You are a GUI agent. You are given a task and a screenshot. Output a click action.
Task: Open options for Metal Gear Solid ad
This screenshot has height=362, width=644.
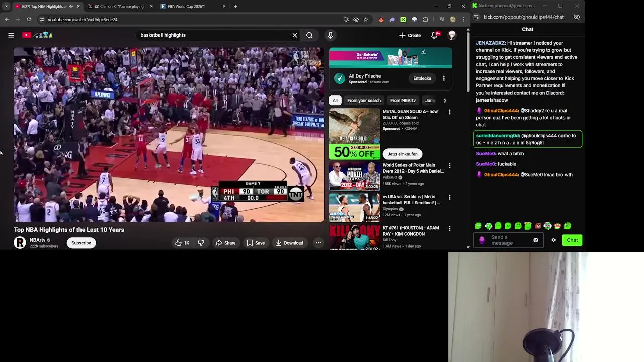click(449, 112)
